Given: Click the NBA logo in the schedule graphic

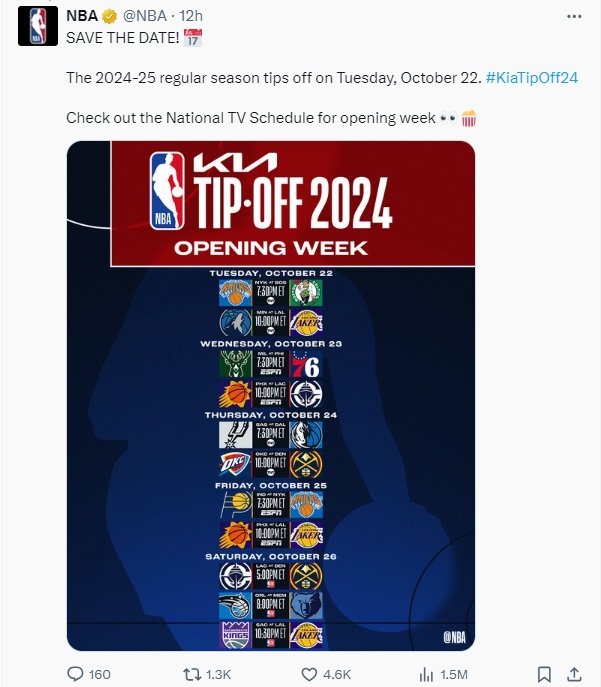Looking at the screenshot, I should point(167,191).
